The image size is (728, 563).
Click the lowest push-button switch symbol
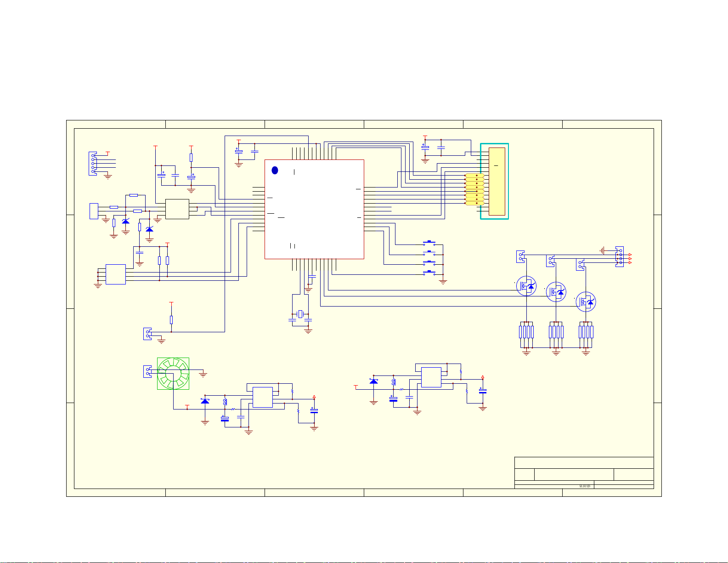point(429,273)
